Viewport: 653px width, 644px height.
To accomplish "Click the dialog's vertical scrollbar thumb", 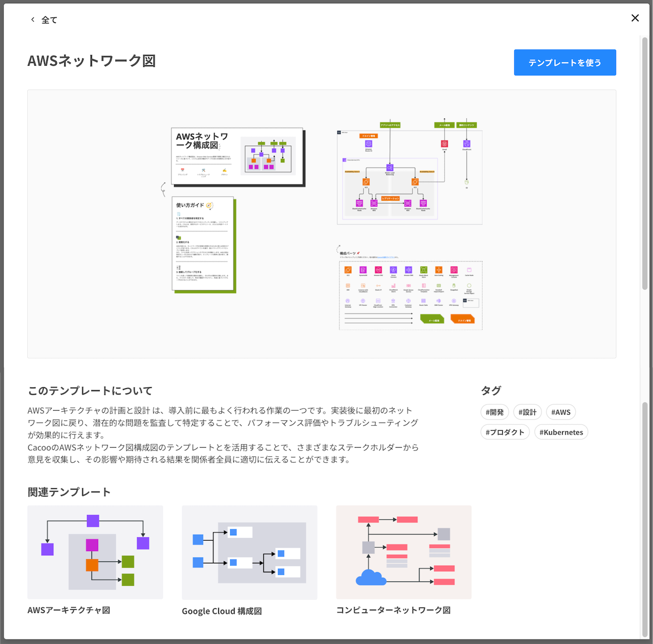I will pos(645,163).
